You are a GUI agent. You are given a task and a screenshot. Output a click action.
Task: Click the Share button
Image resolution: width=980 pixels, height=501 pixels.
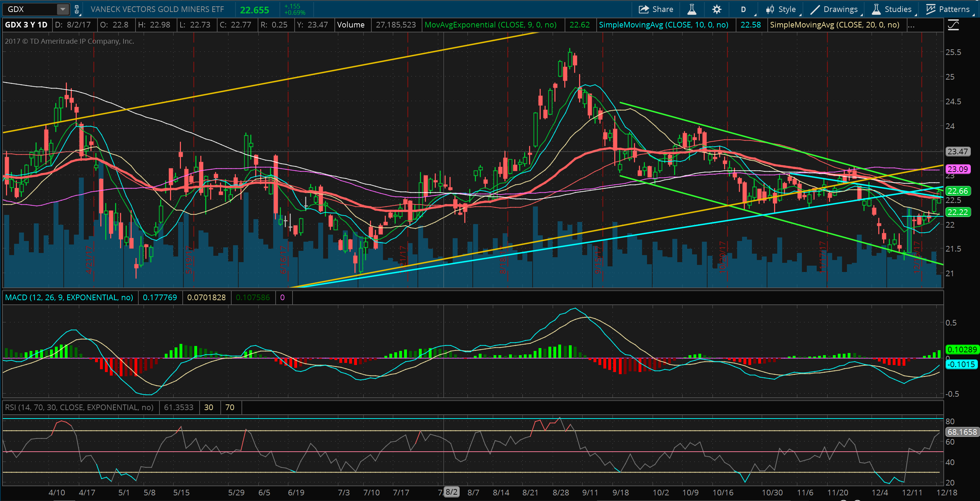(x=656, y=9)
